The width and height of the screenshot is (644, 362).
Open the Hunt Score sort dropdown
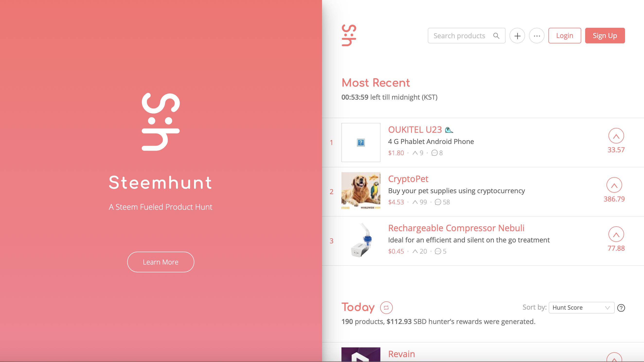click(x=581, y=308)
